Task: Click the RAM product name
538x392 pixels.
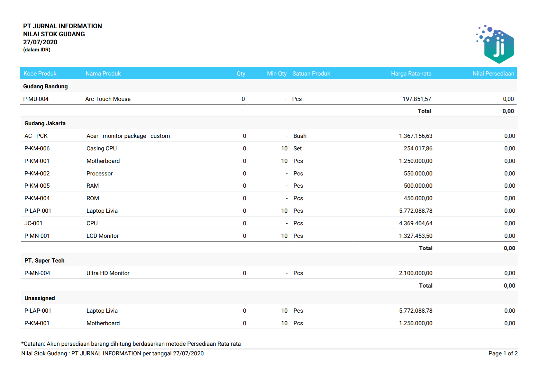Action: click(x=93, y=186)
